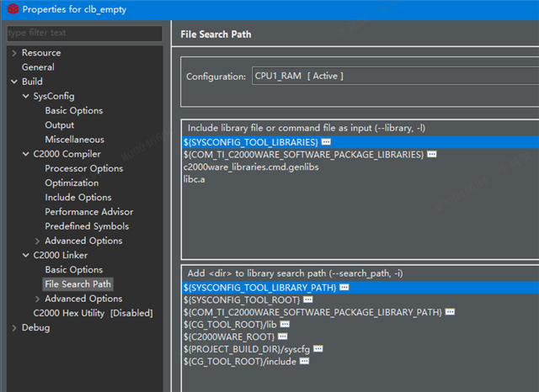Viewport: 539px width, 392px height.
Task: Click the browse icon next to ${CG_TOOL_ROOT}/include
Action: [304, 361]
